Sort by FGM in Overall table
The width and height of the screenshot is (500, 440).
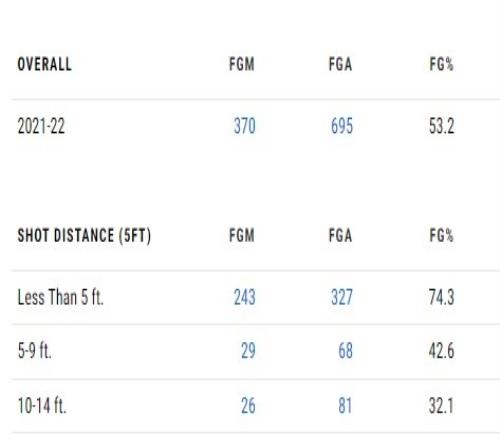pyautogui.click(x=242, y=64)
